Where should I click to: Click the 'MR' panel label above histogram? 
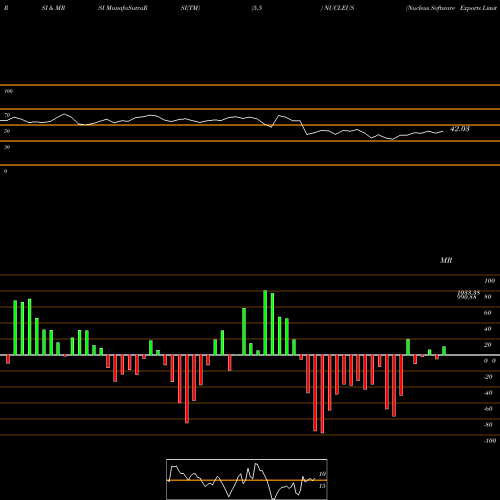click(x=446, y=260)
